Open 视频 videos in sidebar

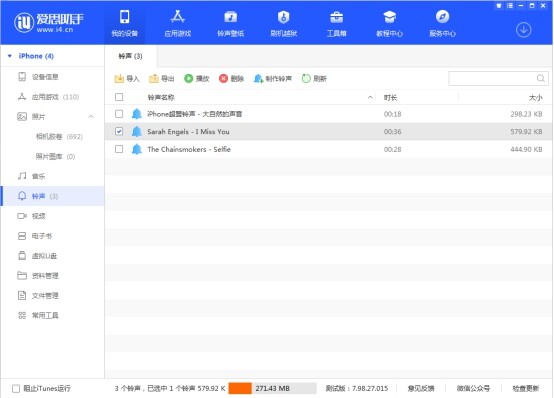pyautogui.click(x=31, y=216)
